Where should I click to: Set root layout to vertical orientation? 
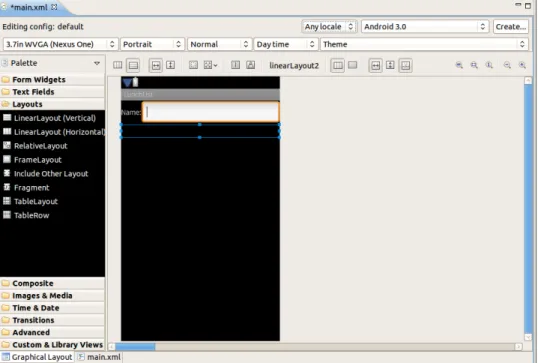pos(133,65)
